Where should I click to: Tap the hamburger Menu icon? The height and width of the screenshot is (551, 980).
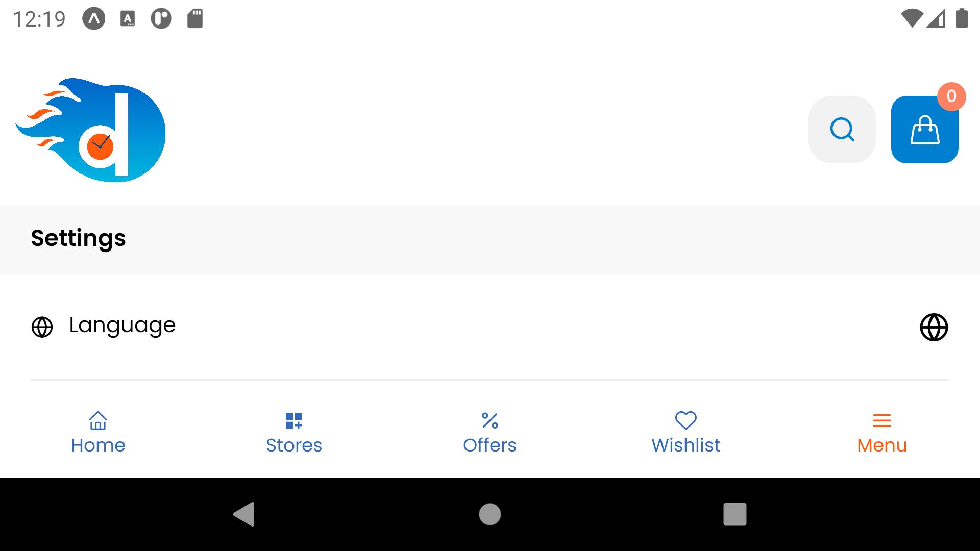pos(882,420)
